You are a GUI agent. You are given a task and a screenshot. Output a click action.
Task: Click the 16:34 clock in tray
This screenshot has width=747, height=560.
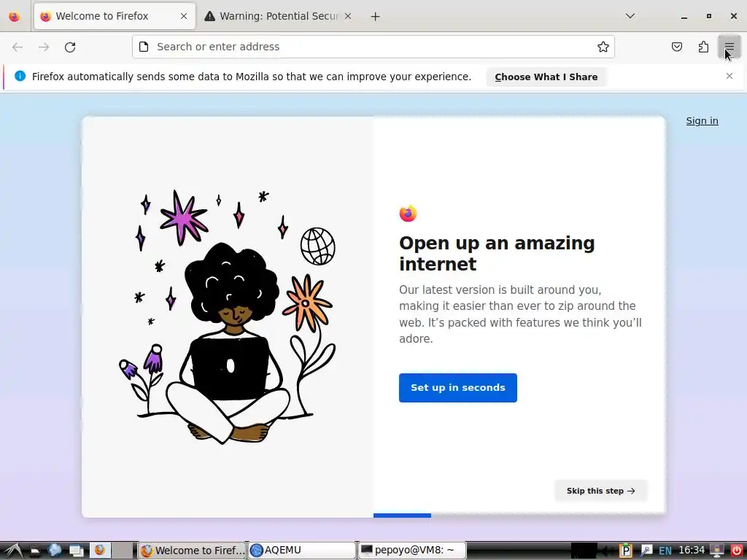click(x=692, y=551)
